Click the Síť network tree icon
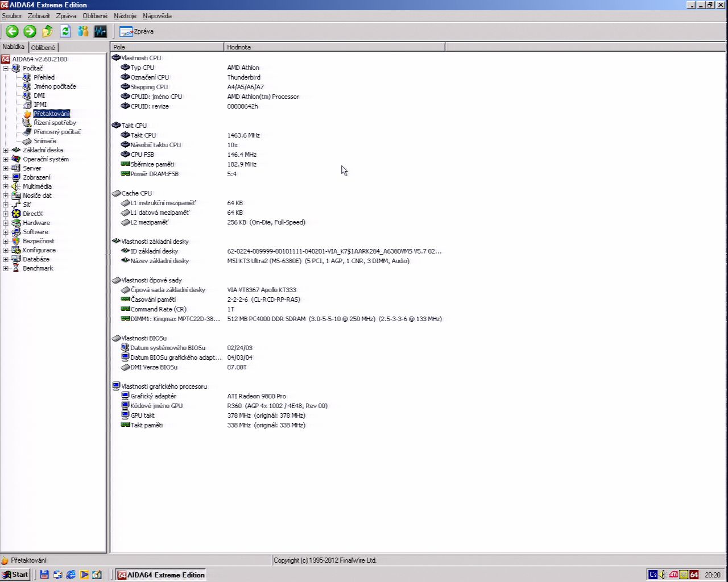 (x=16, y=205)
